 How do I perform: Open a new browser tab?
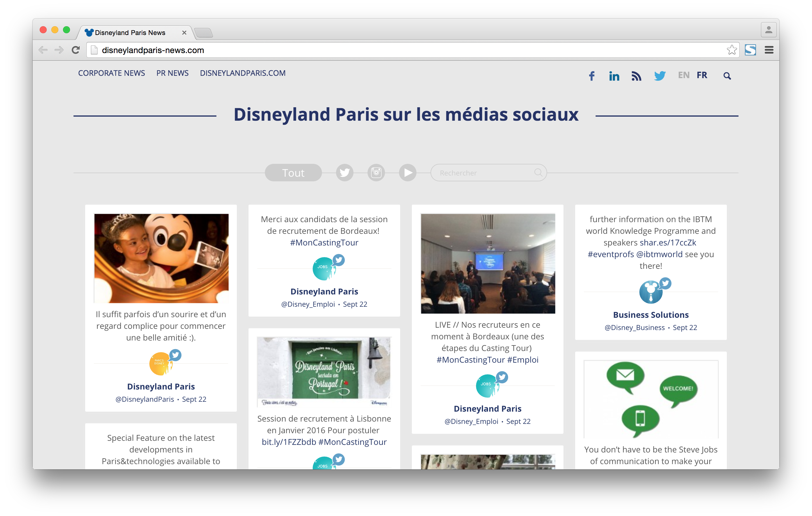(x=204, y=33)
